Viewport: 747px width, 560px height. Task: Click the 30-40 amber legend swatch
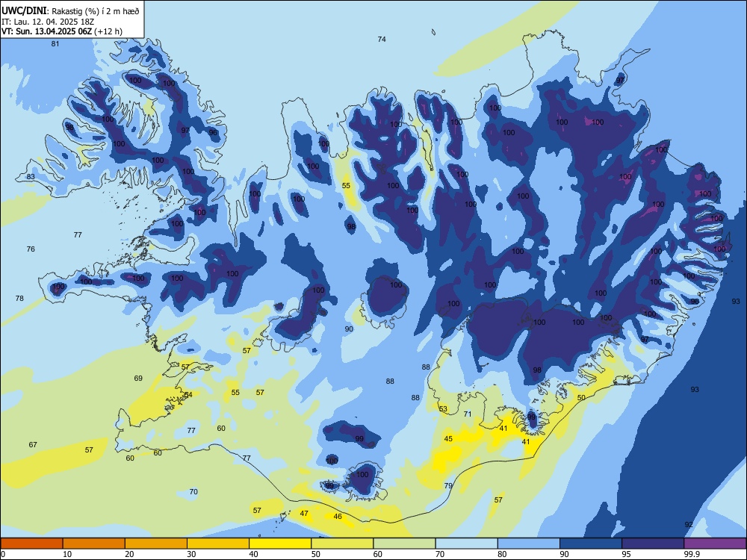click(218, 544)
